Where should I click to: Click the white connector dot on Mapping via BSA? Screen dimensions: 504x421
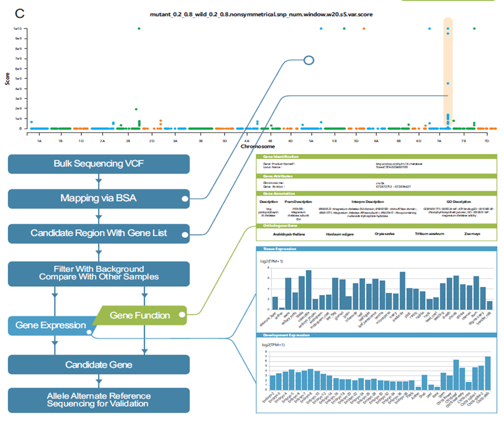pos(184,199)
